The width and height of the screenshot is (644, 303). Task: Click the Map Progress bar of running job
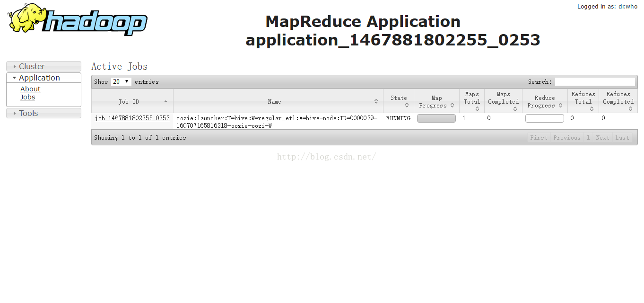point(436,118)
